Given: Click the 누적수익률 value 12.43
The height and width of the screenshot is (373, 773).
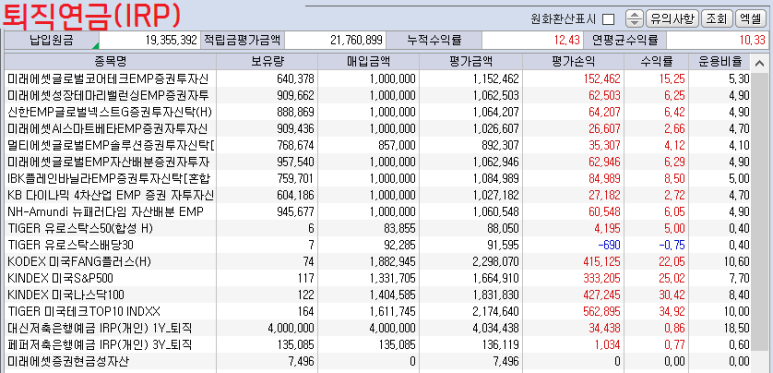Looking at the screenshot, I should 566,40.
